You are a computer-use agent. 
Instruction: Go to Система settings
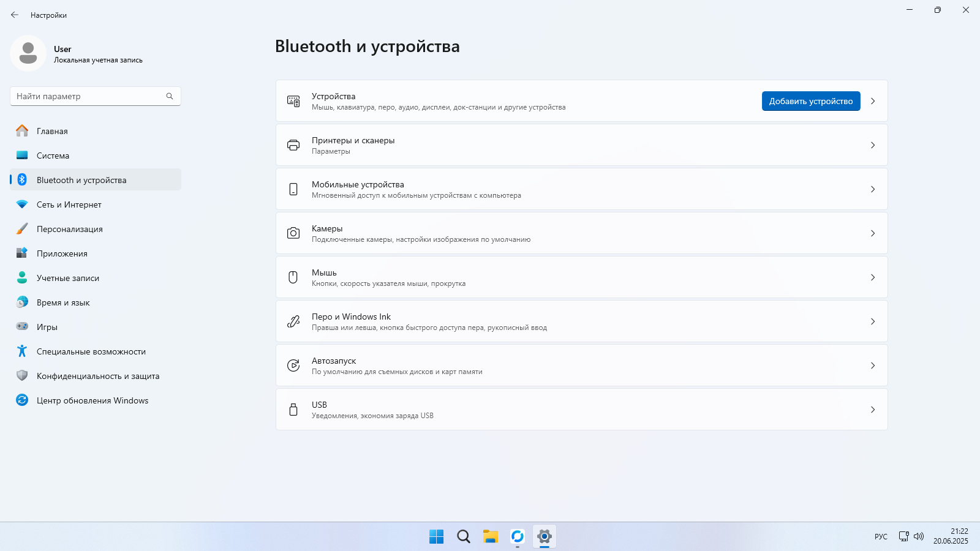coord(96,156)
